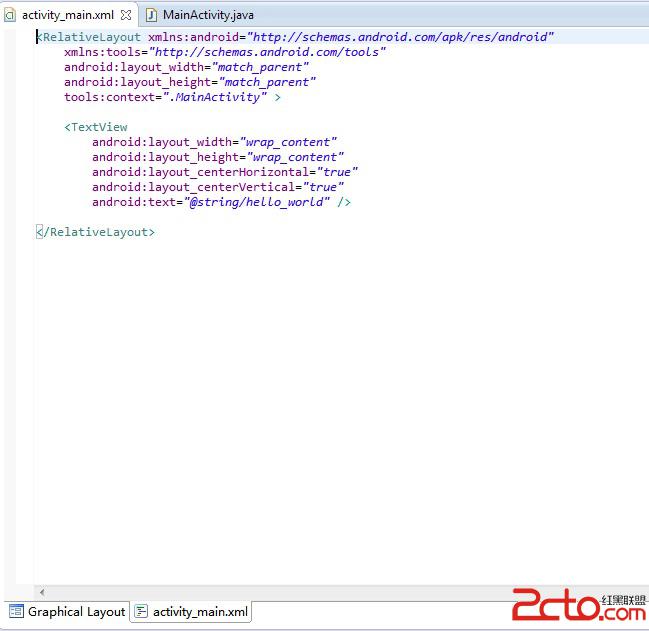Click the TextView layout_width "wrap_content" value
Viewport: 649px width, 631px height.
(288, 142)
